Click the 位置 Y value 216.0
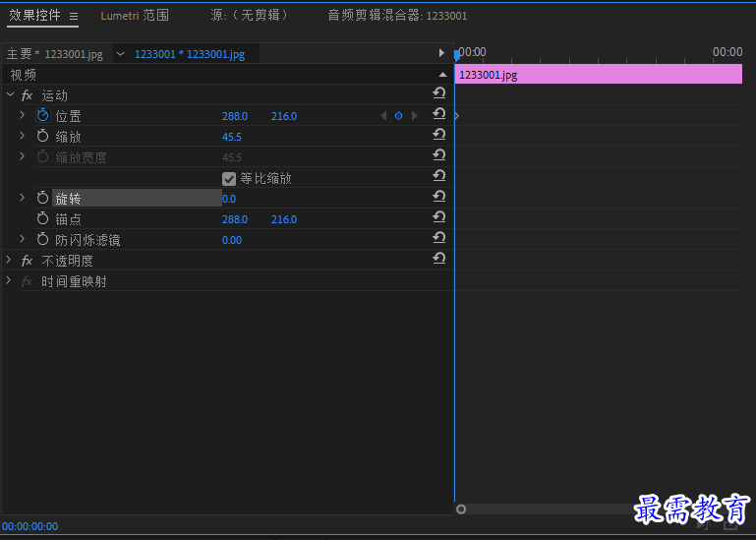Image resolution: width=756 pixels, height=540 pixels. pos(284,116)
